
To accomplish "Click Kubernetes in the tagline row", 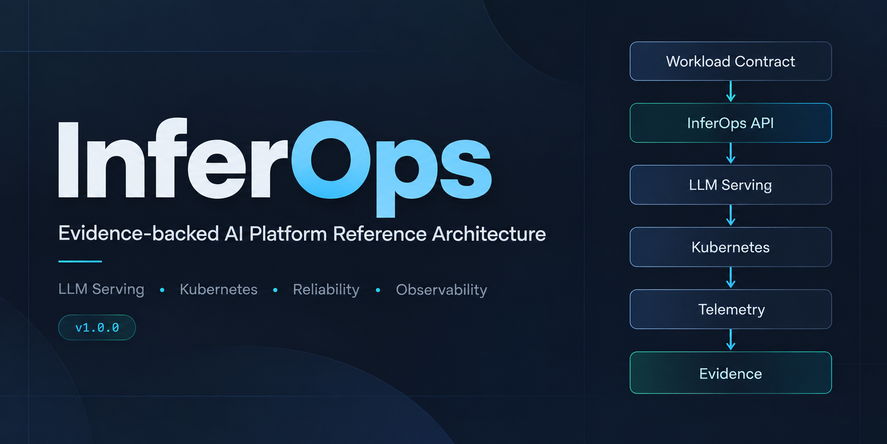I will coord(218,290).
